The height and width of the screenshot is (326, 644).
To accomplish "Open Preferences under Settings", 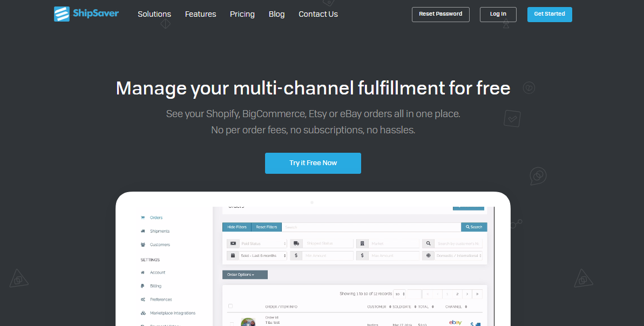I will click(x=161, y=300).
